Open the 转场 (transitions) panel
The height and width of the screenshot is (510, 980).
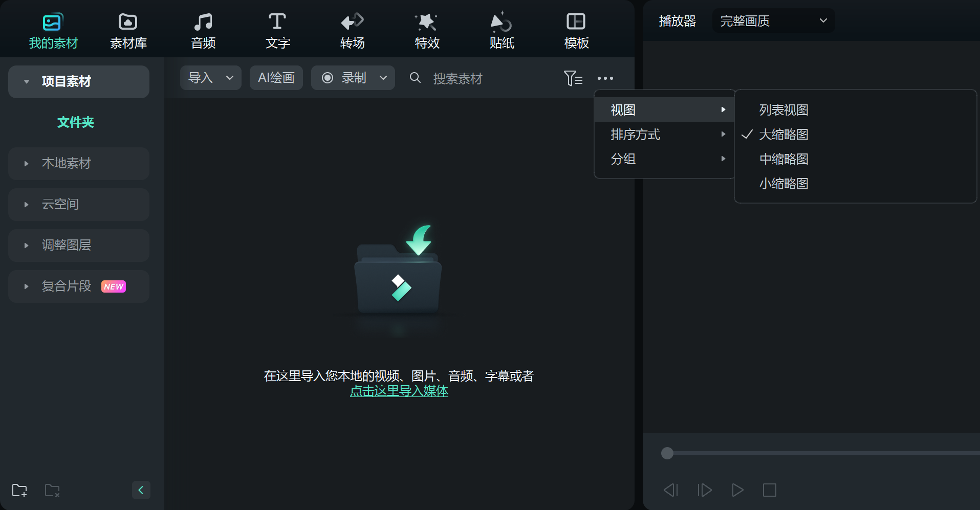pos(352,29)
